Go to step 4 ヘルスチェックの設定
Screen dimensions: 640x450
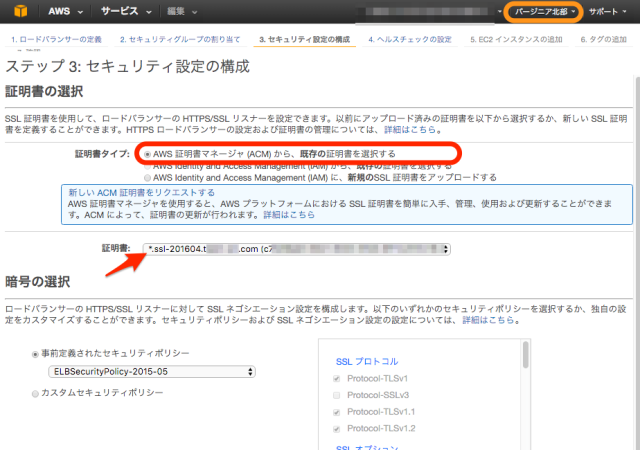pos(410,39)
